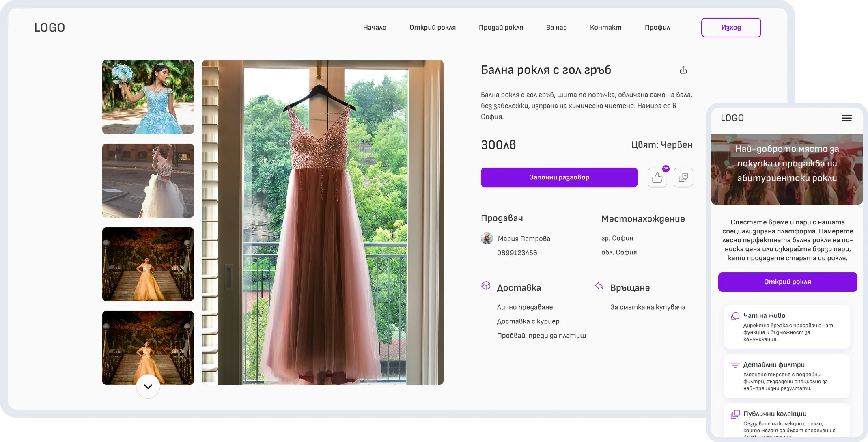Open the Начало menu item

coord(375,27)
